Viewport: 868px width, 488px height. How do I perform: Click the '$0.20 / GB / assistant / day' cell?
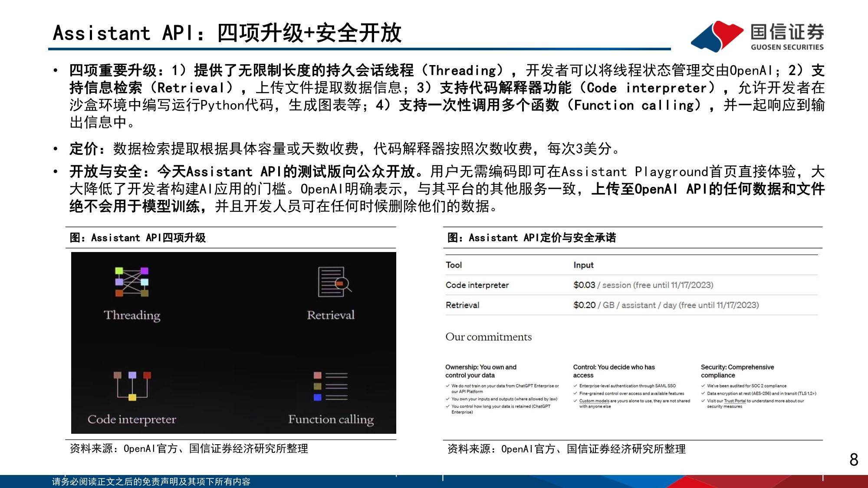[666, 305]
